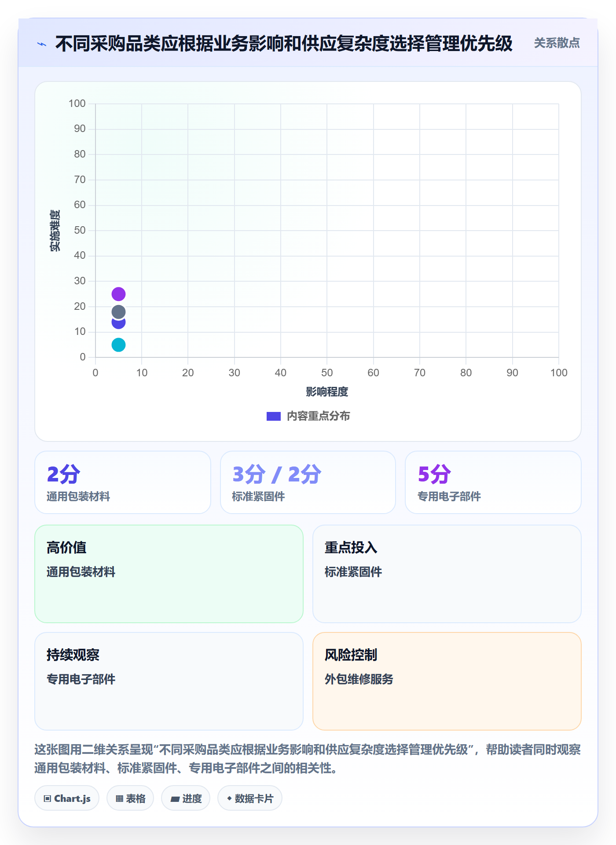Image resolution: width=616 pixels, height=845 pixels.
Task: Click the 关系散点 badge in the header
Action: tap(557, 43)
